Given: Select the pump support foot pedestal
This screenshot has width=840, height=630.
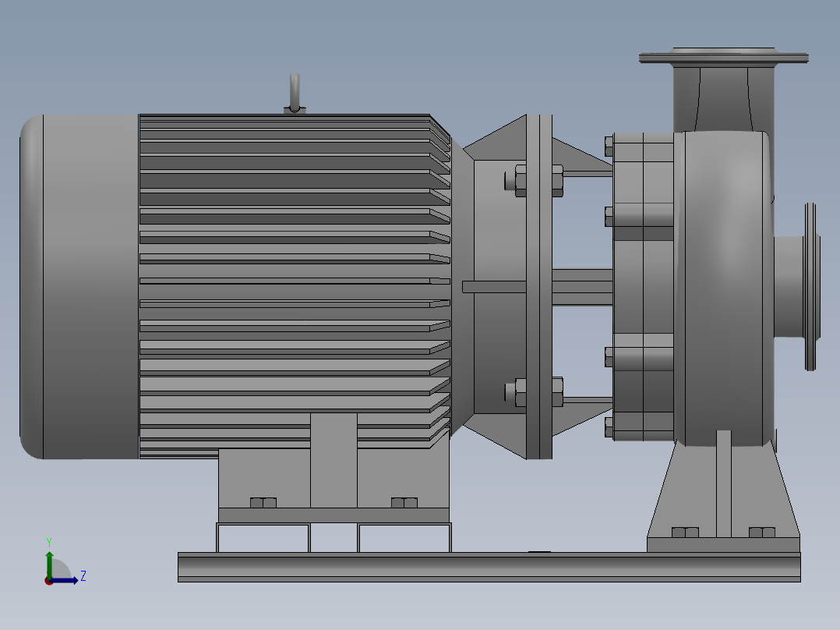Looking at the screenshot, I should (723, 496).
